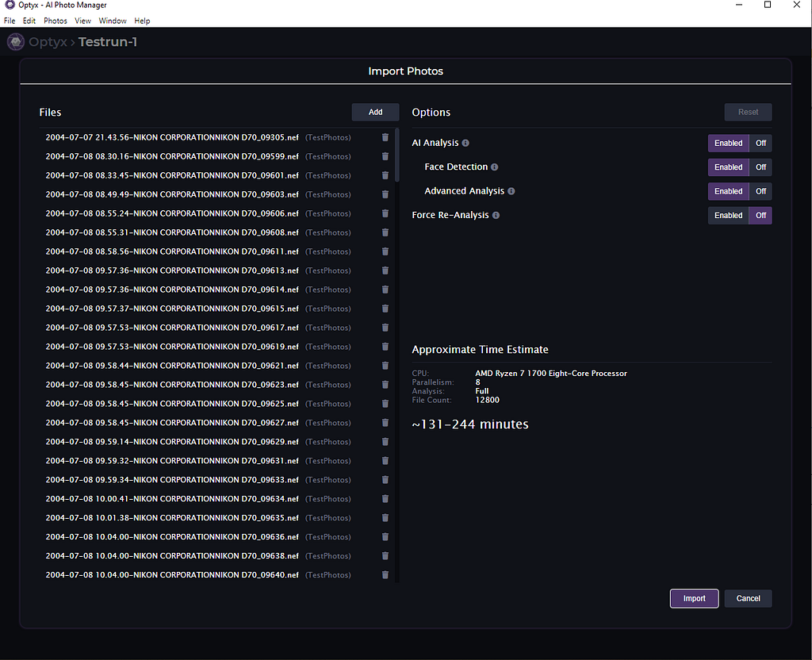Trash the D70_09619.nef file row
This screenshot has width=812, height=660.
pyautogui.click(x=385, y=347)
